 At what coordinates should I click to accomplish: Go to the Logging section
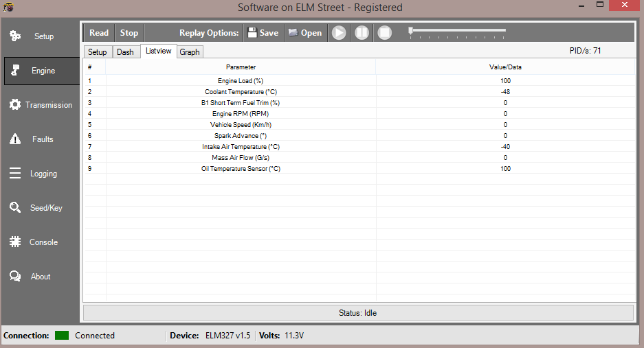click(40, 174)
